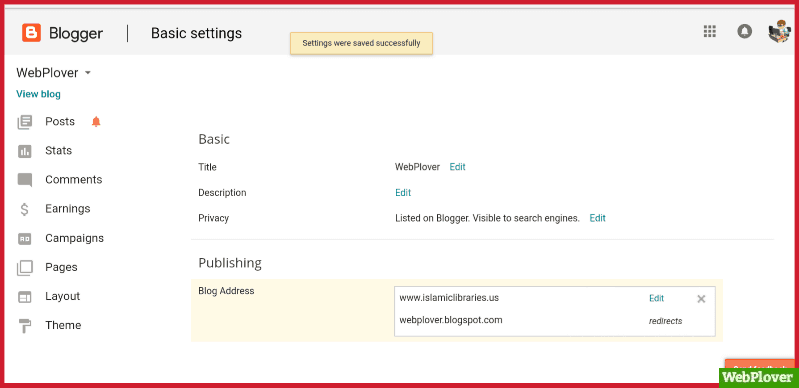Open the Posts menu item
Screen dimensions: 799x388
click(60, 121)
